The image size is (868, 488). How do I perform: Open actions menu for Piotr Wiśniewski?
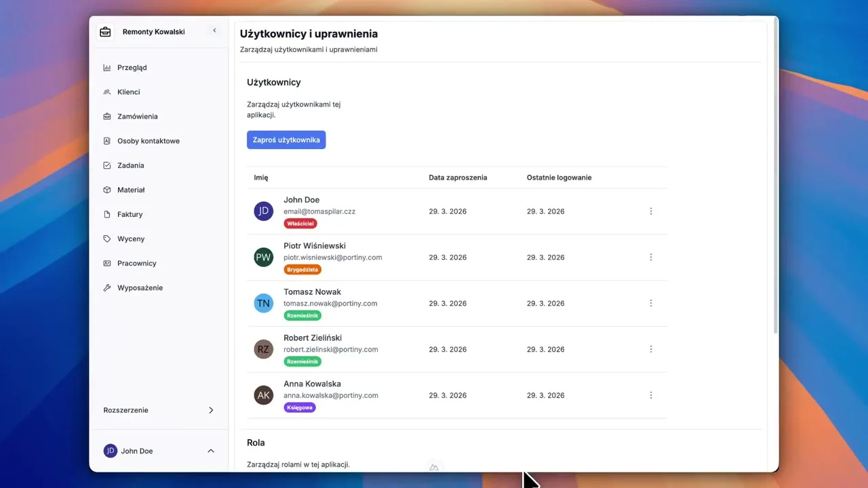650,258
